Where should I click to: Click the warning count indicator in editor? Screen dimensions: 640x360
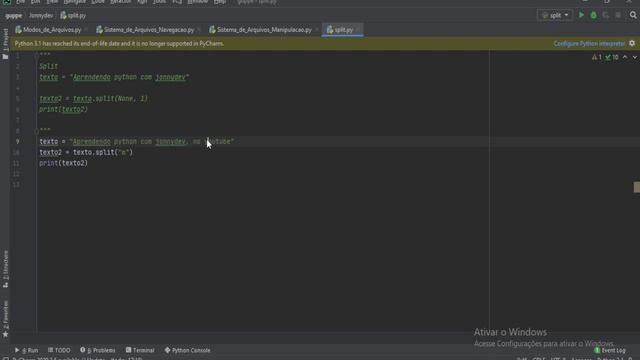[x=597, y=58]
